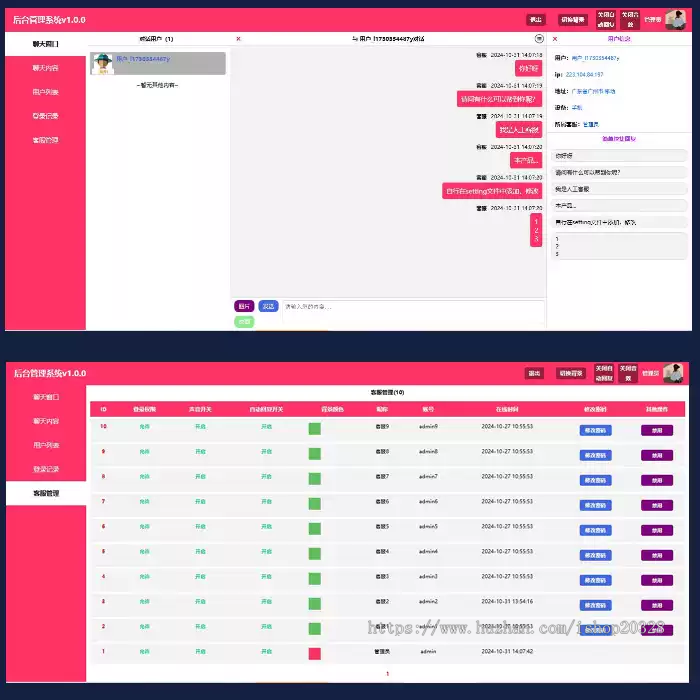Toggle 自动回复开关 for admin7 row
This screenshot has width=700, height=700.
click(267, 477)
